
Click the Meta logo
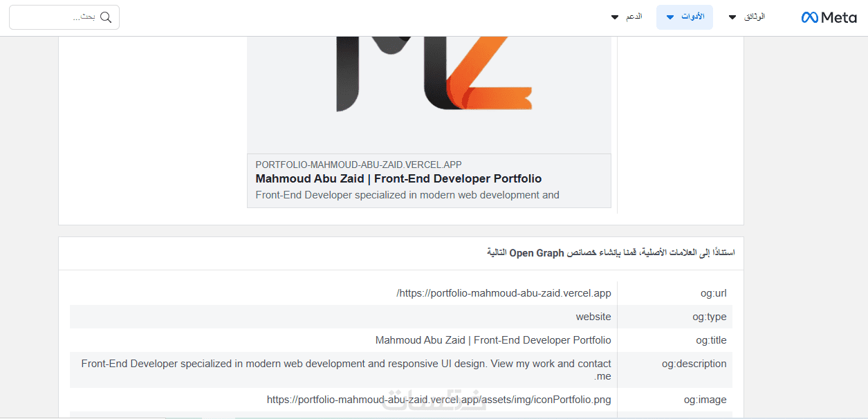[x=829, y=17]
